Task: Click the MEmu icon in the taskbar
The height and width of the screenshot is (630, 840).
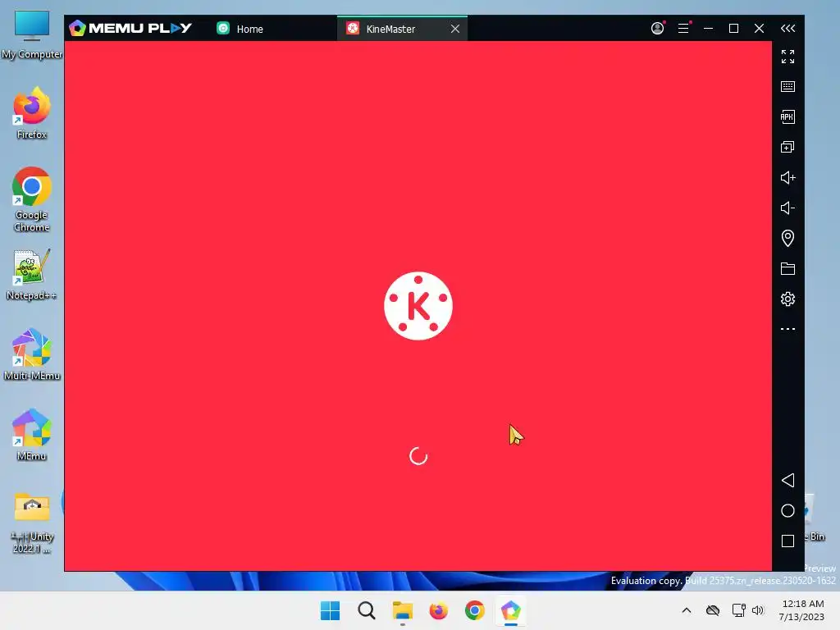Action: (x=510, y=610)
